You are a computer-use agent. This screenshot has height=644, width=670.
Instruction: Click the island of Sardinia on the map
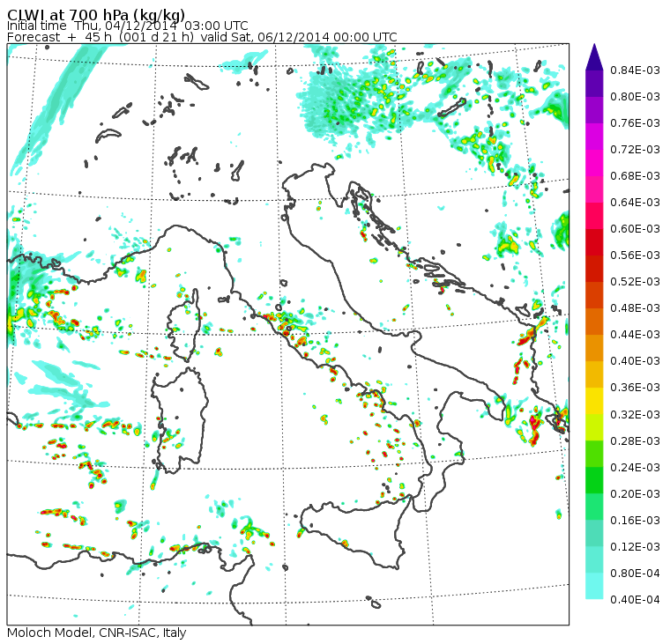coord(180,420)
